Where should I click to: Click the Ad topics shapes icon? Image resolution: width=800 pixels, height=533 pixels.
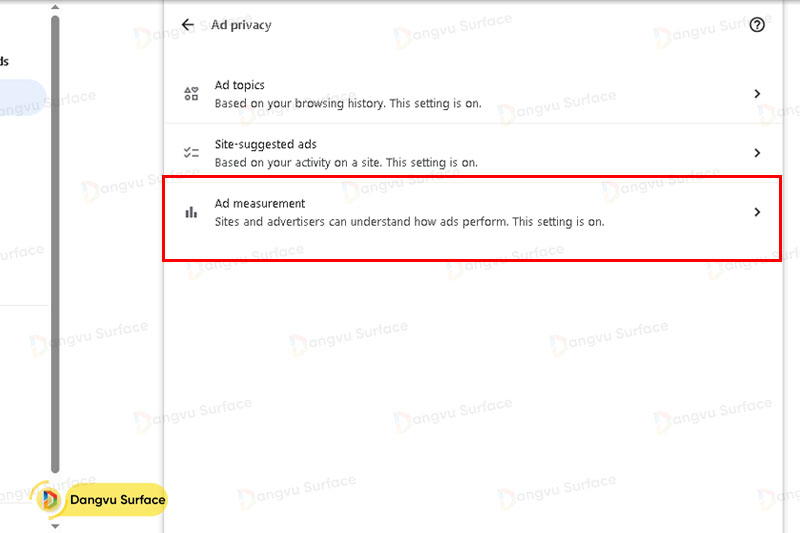[x=191, y=94]
